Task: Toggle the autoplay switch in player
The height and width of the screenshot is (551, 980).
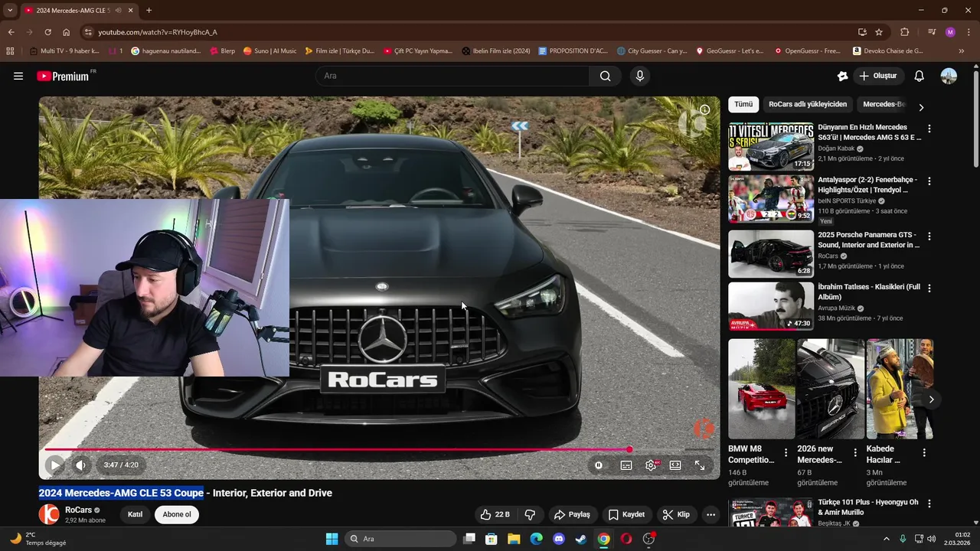Action: pyautogui.click(x=599, y=465)
